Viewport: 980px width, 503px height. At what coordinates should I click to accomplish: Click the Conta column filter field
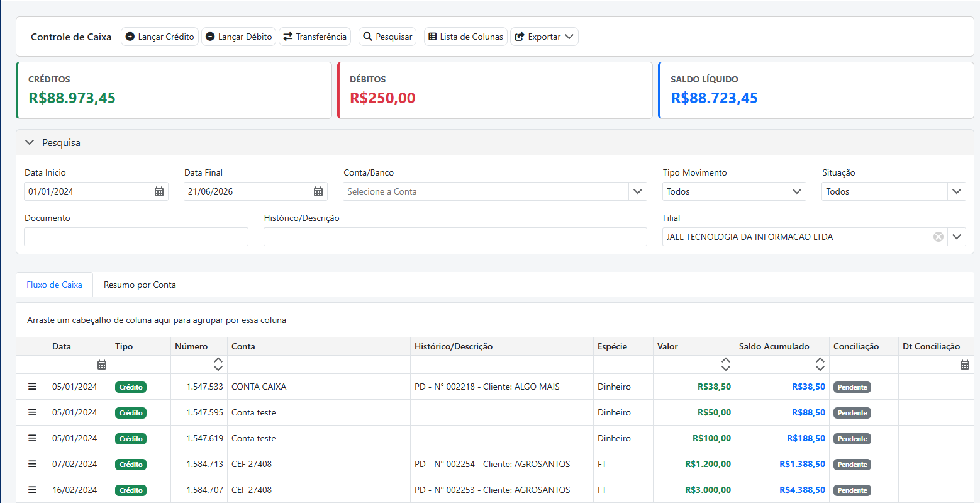click(319, 365)
